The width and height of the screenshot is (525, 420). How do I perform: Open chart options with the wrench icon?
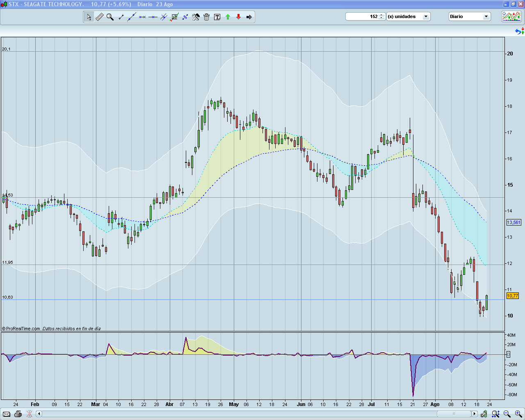click(196, 17)
